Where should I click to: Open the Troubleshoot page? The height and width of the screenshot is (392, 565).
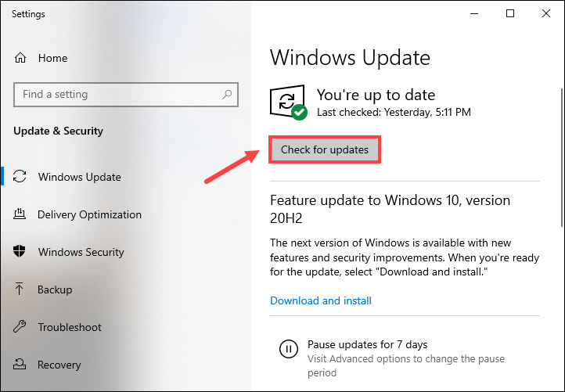coord(70,327)
